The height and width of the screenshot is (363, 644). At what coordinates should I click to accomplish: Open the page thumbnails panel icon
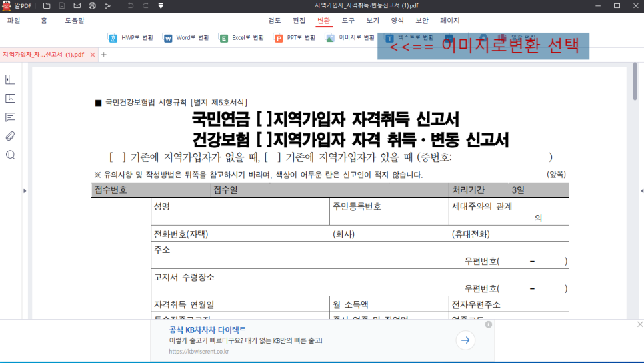pyautogui.click(x=10, y=79)
